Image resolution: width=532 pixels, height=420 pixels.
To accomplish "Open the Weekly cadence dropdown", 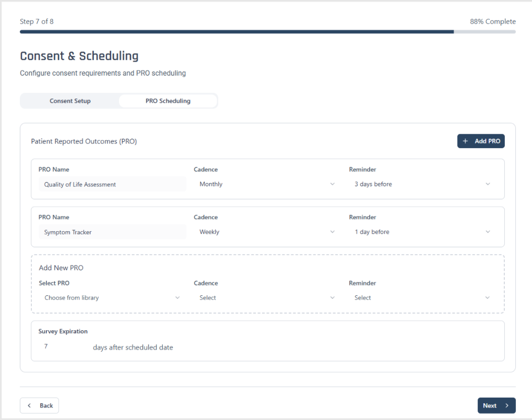I will coord(267,232).
